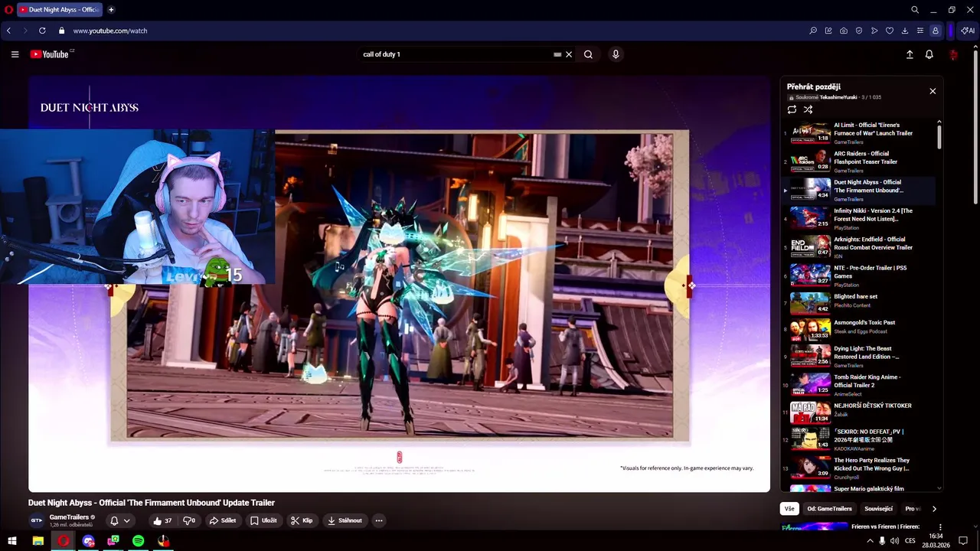Screen dimensions: 980x551
Task: Open File Explorer from taskbar
Action: pos(38,541)
